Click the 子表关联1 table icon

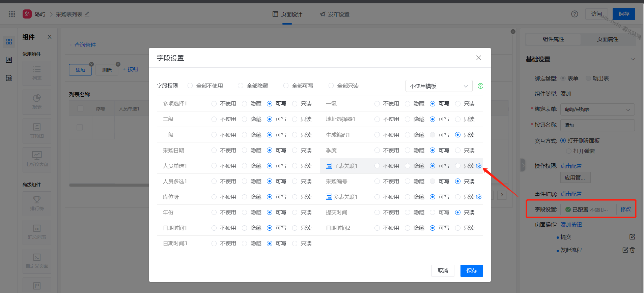click(x=329, y=166)
